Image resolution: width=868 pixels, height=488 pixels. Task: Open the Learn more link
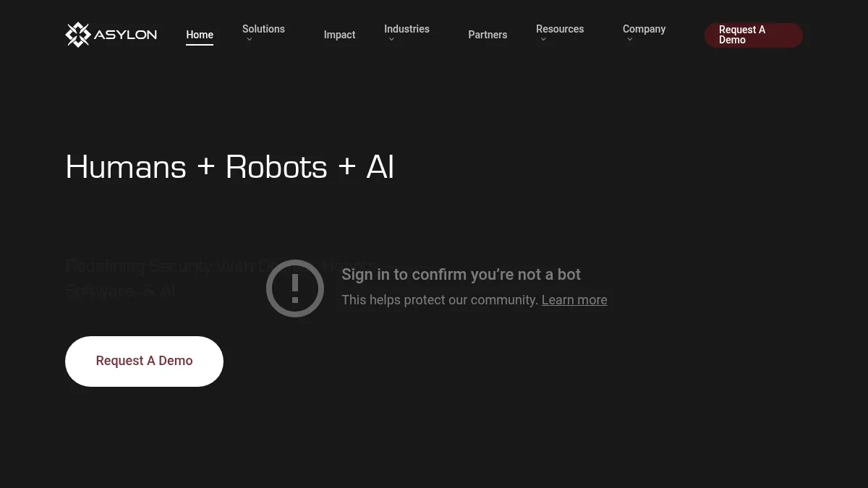click(x=574, y=299)
